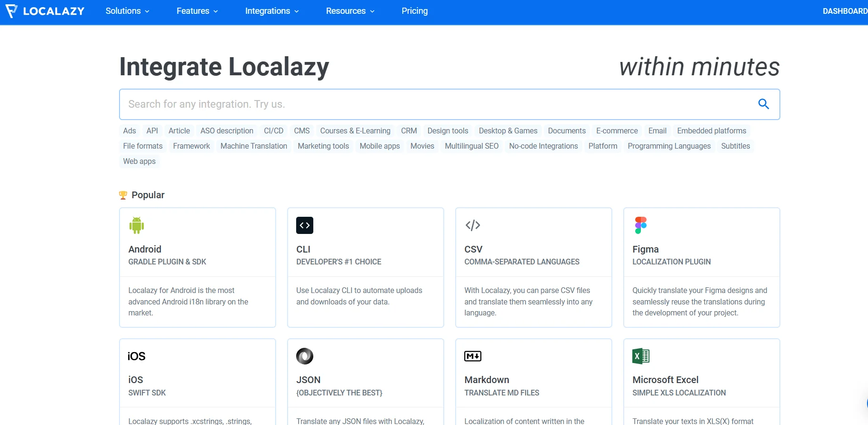The width and height of the screenshot is (868, 425).
Task: Expand the Features dropdown menu
Action: click(x=197, y=11)
